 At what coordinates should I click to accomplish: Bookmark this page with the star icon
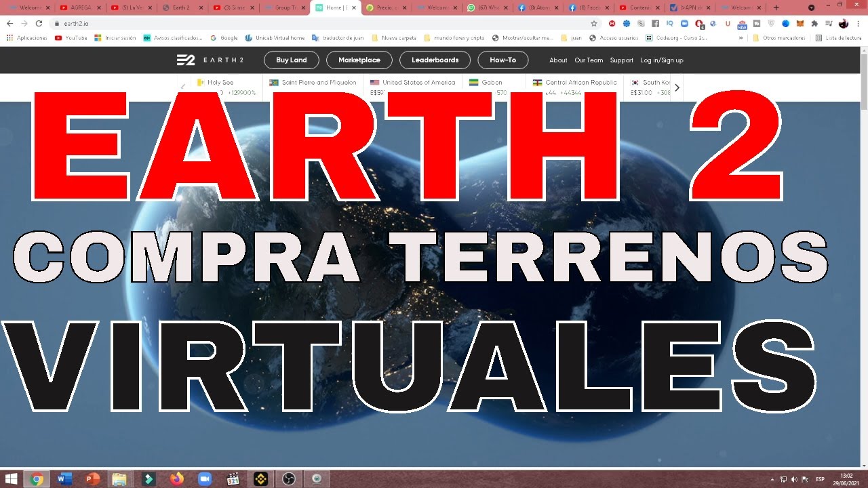[594, 23]
